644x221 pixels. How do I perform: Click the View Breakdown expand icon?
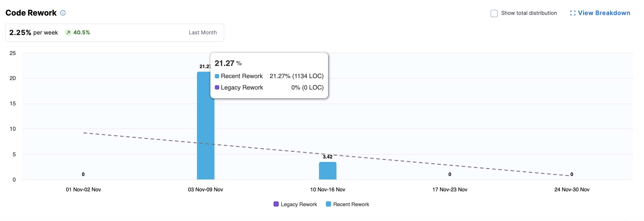(x=573, y=13)
